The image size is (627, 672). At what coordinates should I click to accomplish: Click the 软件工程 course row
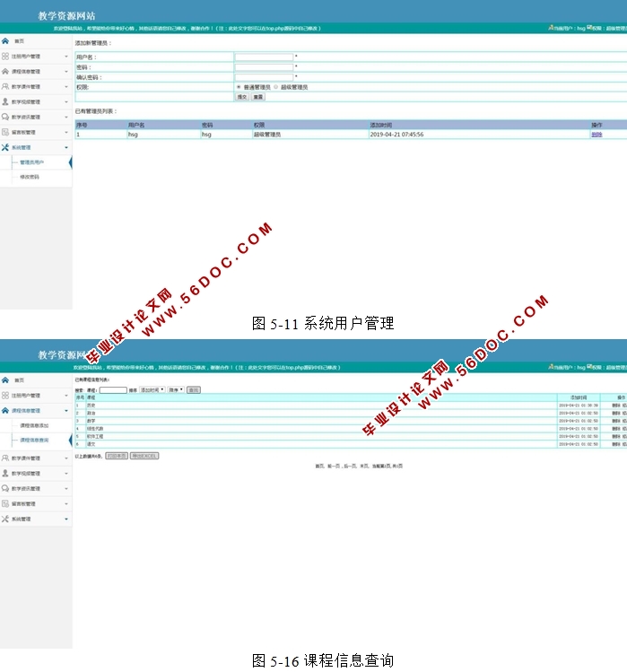351,437
